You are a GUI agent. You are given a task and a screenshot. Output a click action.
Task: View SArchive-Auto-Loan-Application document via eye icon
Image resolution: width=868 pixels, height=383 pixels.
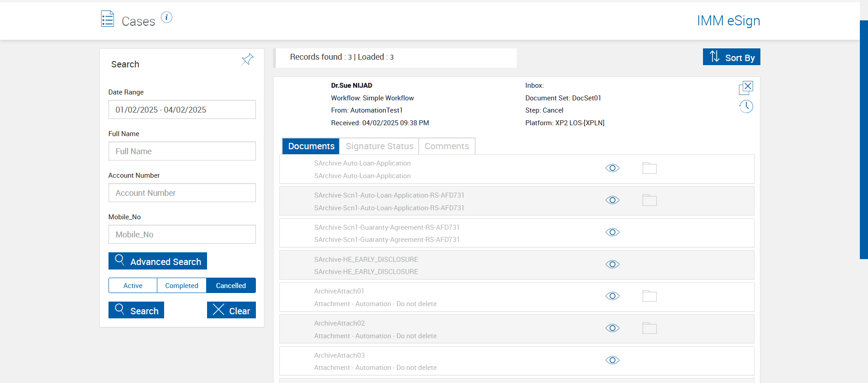pyautogui.click(x=613, y=168)
